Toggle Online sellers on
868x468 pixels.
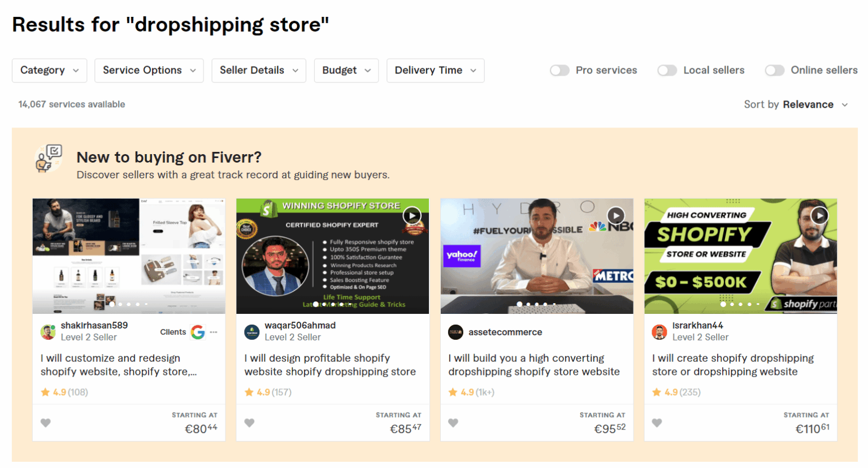(774, 70)
